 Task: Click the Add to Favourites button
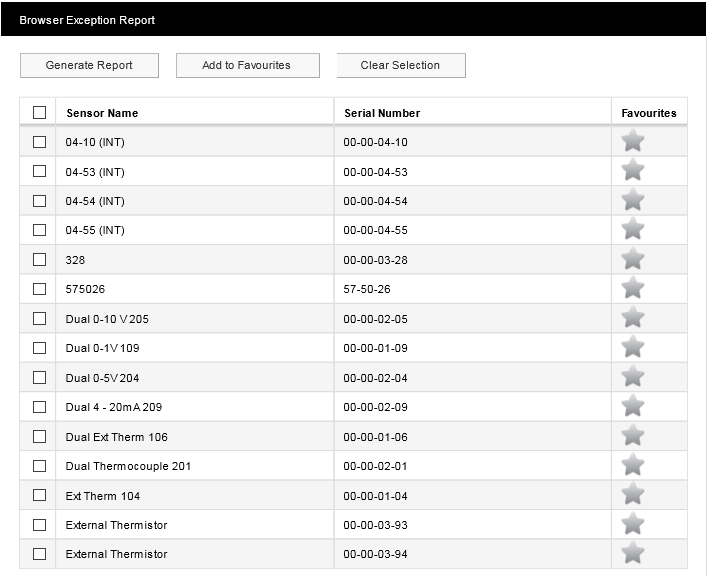pyautogui.click(x=247, y=65)
